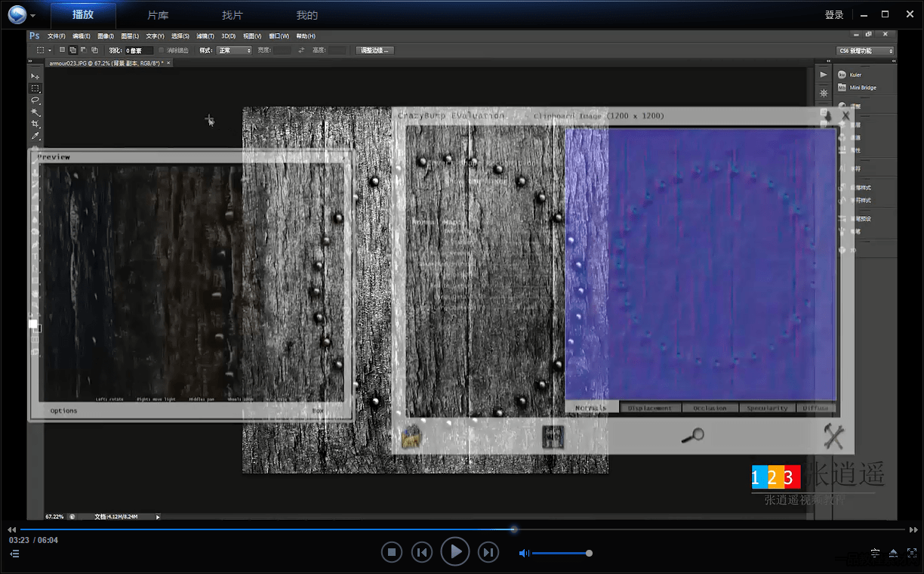The image size is (924, 574).
Task: Open the status bar document info arrow
Action: [158, 517]
